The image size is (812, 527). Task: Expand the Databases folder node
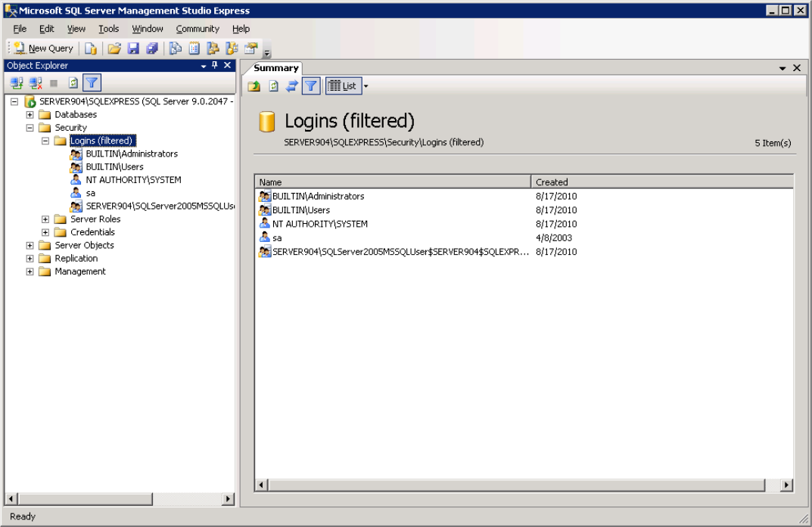(x=30, y=115)
